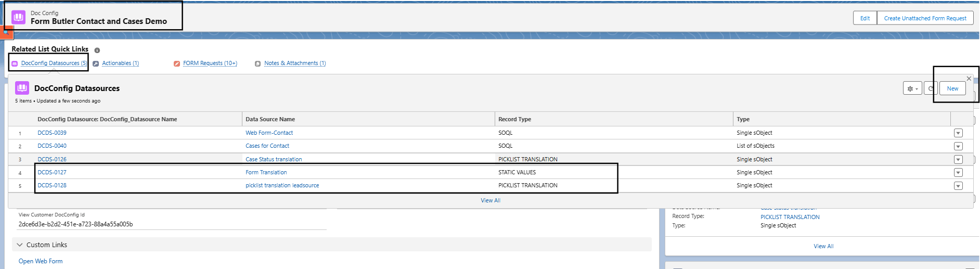Click View All in datasources popup
The width and height of the screenshot is (980, 269).
(x=491, y=200)
